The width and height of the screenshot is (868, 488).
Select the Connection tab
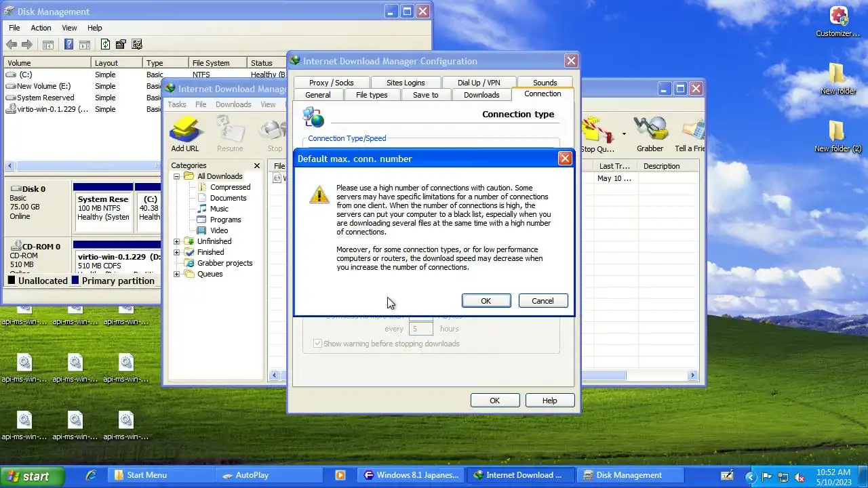542,94
